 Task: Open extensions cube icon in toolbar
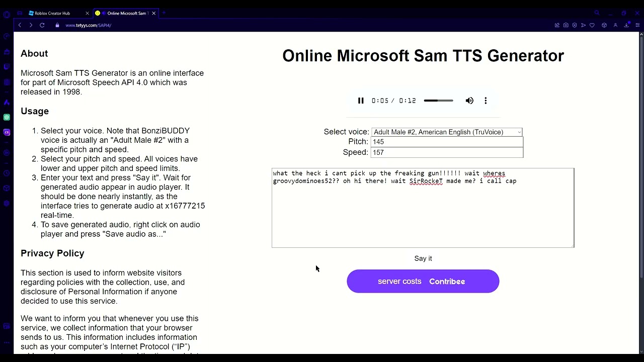604,25
